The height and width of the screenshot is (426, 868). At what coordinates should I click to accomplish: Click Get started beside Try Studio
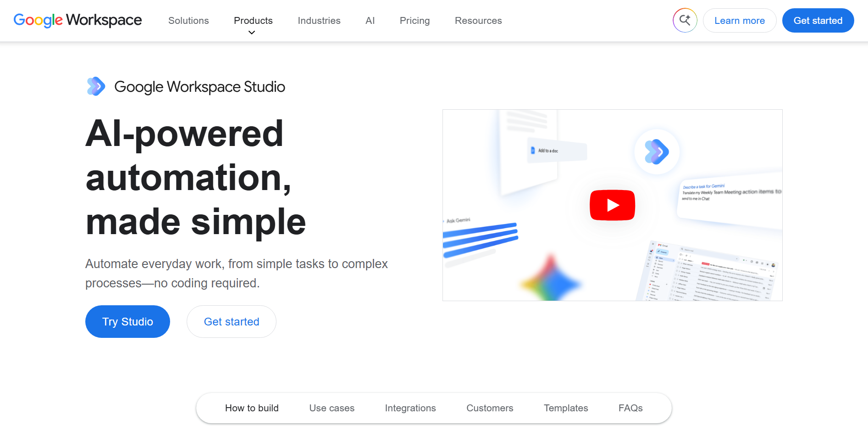232,321
